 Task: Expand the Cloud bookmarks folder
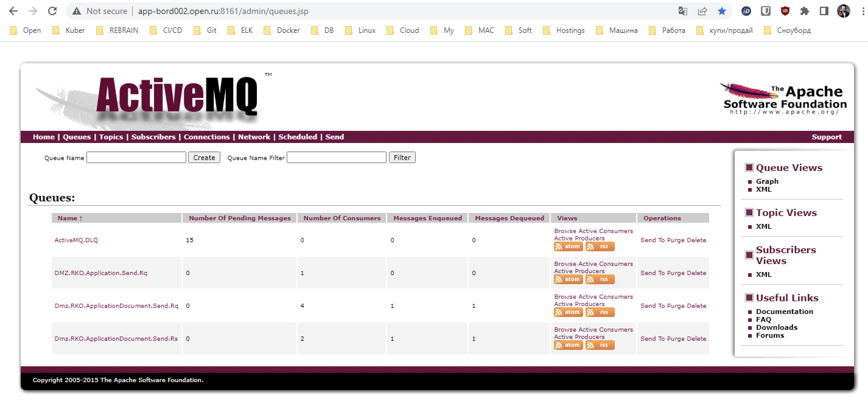403,30
